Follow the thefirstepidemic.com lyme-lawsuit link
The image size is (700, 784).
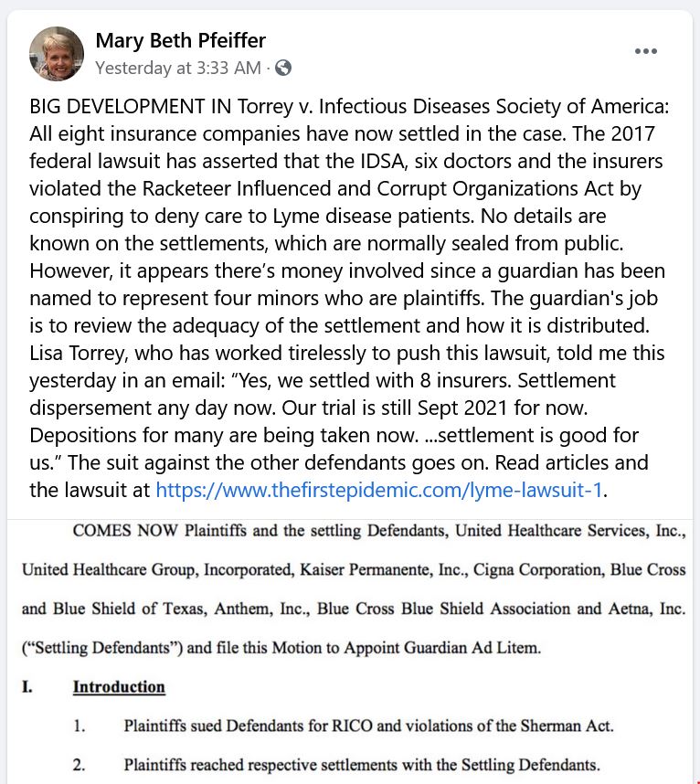click(x=379, y=489)
